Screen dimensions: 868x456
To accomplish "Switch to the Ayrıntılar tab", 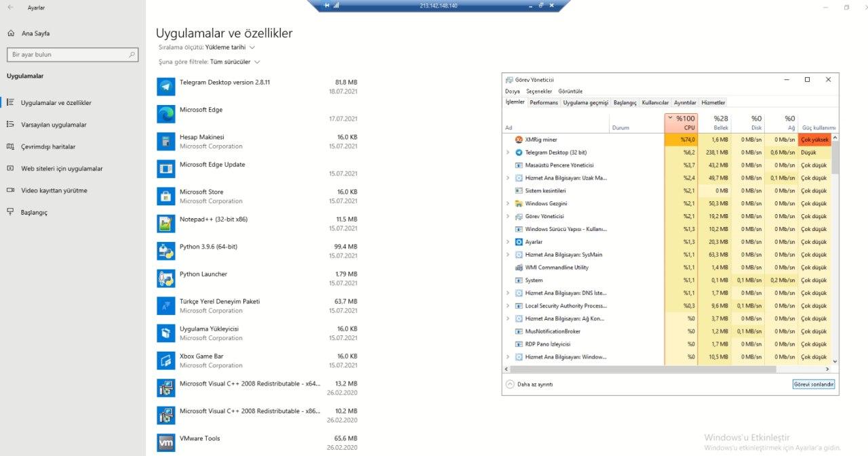I will coord(684,102).
